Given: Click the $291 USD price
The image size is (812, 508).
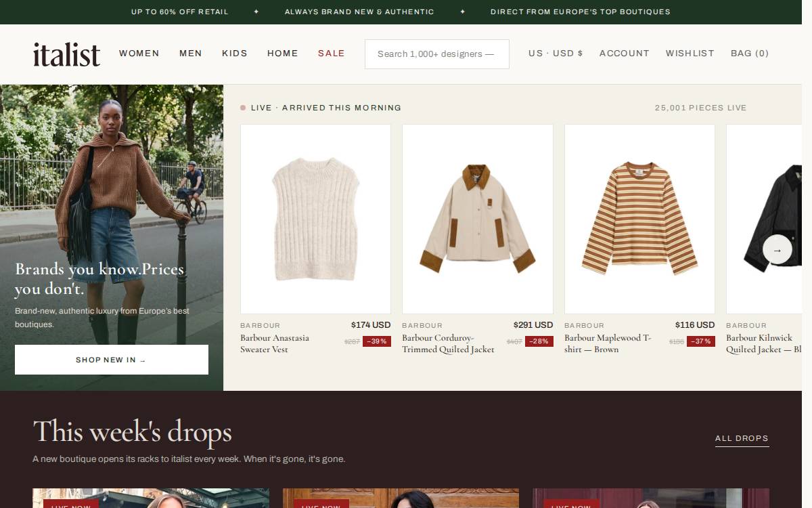Looking at the screenshot, I should [x=533, y=325].
